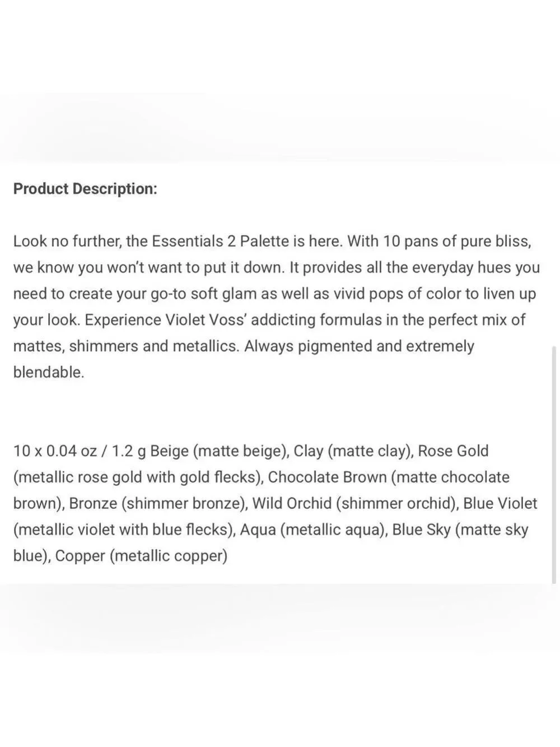Click the "Blue Violet" shade name

500,504
